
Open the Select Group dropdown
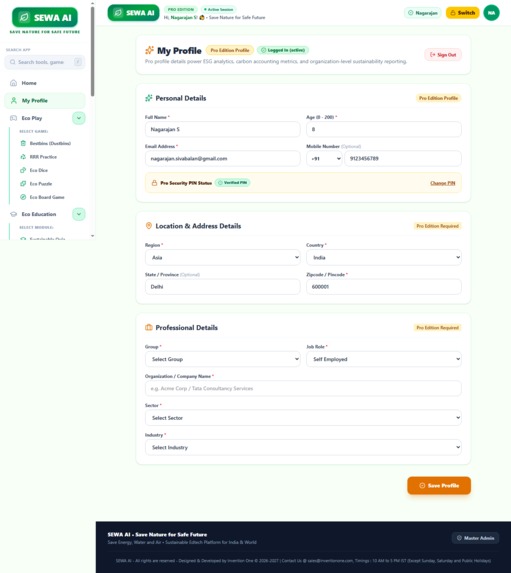tap(223, 359)
